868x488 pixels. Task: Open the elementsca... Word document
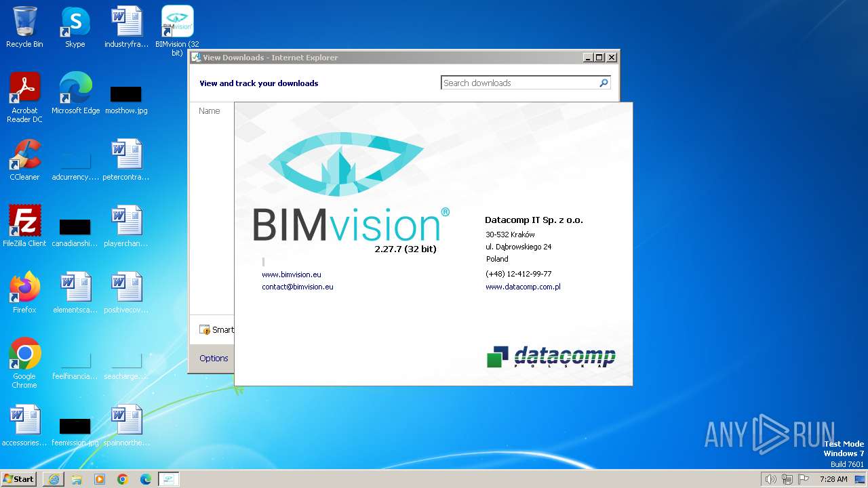click(75, 293)
